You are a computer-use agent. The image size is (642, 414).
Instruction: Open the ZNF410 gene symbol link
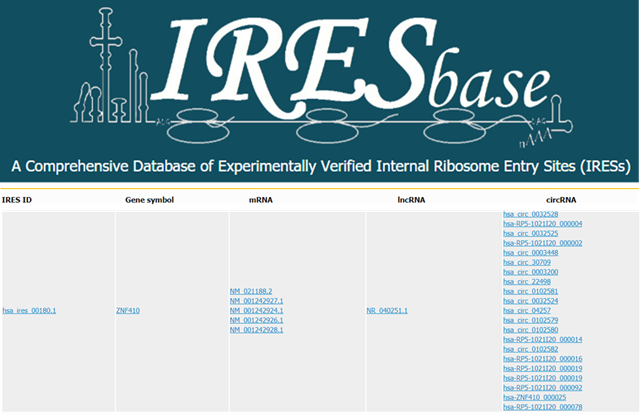(128, 311)
